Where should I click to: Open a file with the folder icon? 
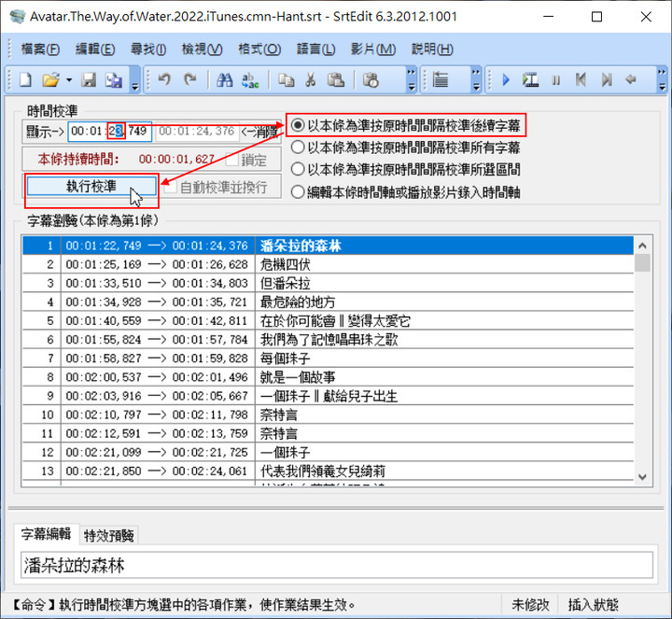[50, 79]
